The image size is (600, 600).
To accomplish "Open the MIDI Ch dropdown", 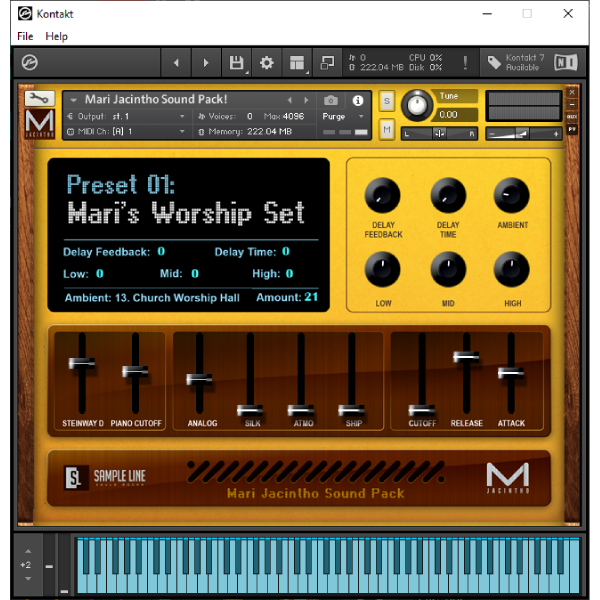I will pyautogui.click(x=126, y=132).
